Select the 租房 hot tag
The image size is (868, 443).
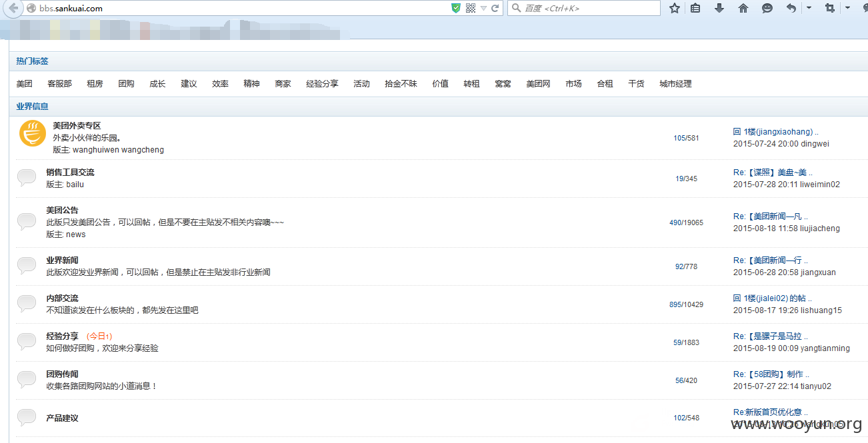[x=95, y=84]
